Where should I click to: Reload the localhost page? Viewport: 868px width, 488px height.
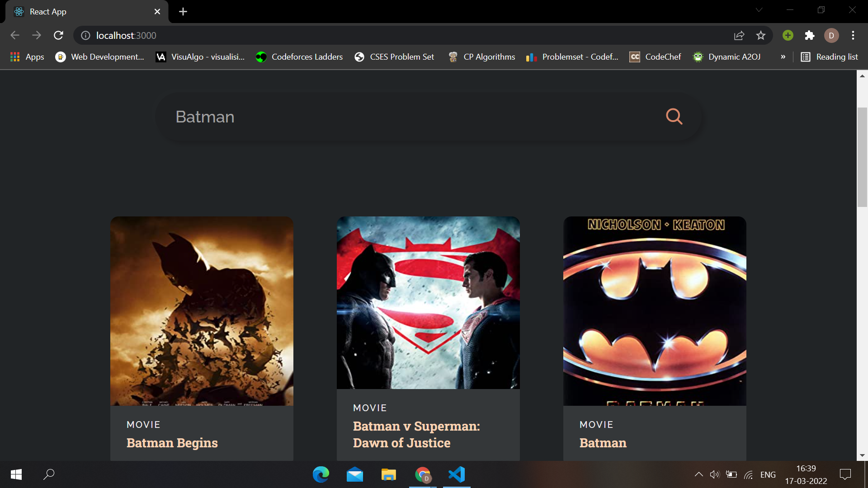pos(58,35)
